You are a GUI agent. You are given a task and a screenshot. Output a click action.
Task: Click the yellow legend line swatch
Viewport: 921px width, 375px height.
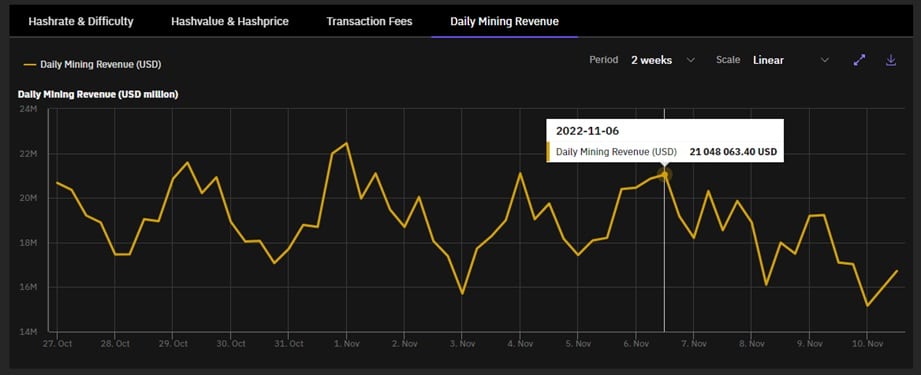point(29,65)
